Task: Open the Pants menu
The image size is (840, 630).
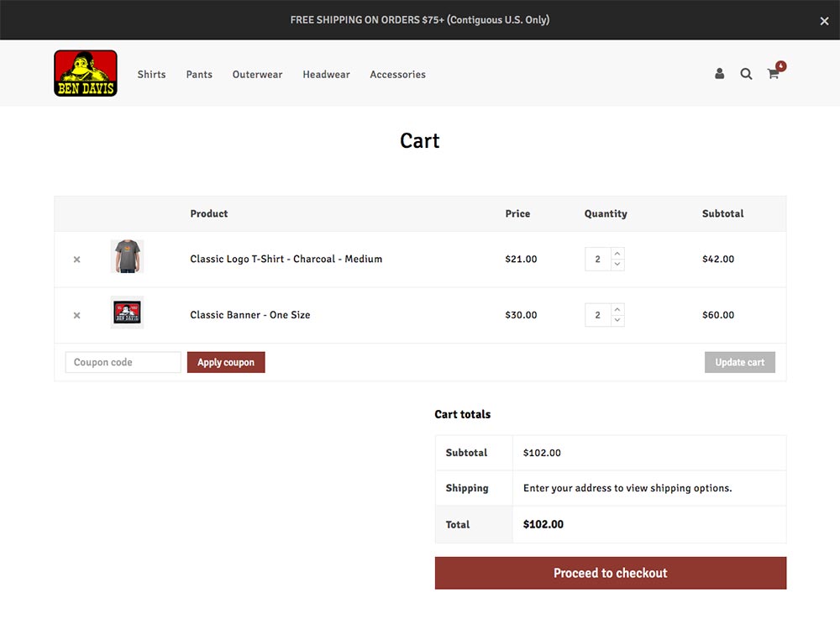Action: [199, 75]
